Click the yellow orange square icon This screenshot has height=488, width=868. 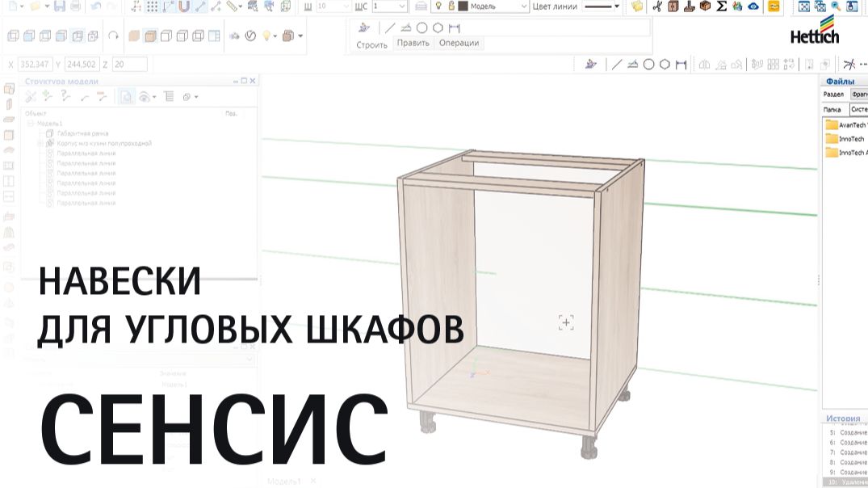[774, 6]
